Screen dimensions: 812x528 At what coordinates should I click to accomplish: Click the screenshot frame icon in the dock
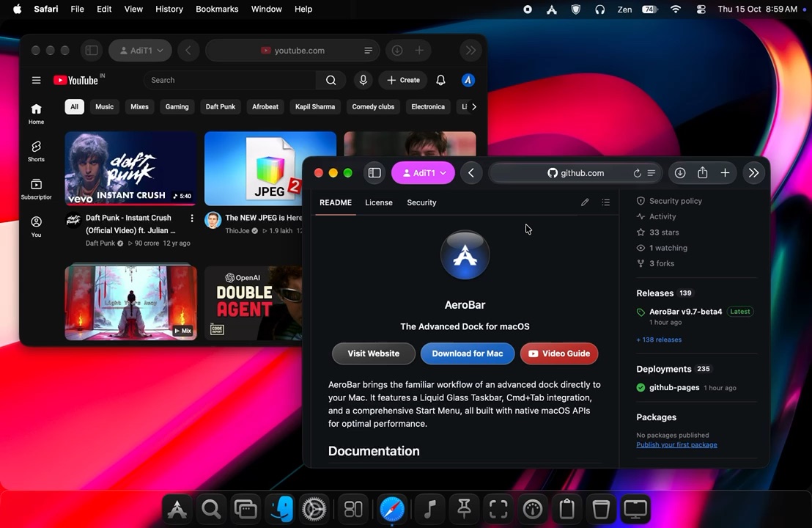pyautogui.click(x=498, y=510)
